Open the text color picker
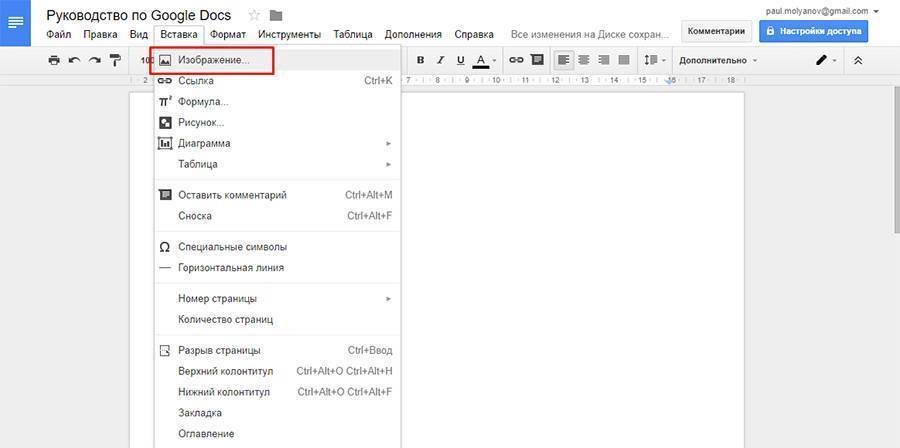The width and height of the screenshot is (900, 448). (484, 60)
